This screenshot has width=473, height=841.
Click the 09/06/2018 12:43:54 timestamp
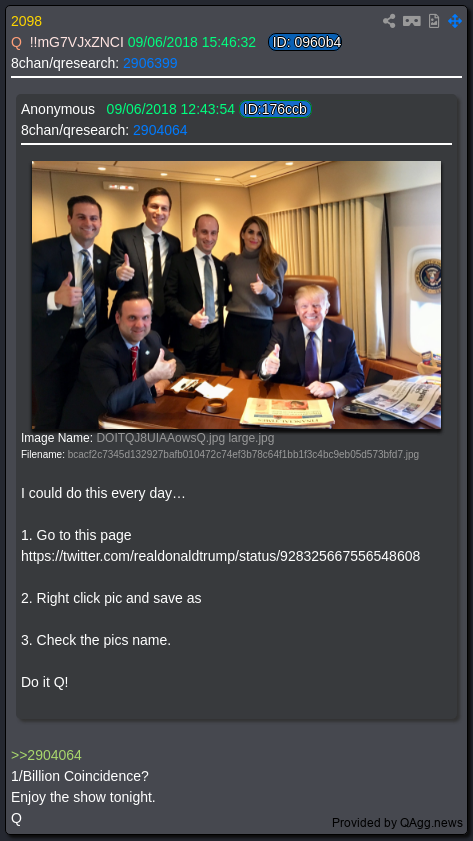coord(171,109)
